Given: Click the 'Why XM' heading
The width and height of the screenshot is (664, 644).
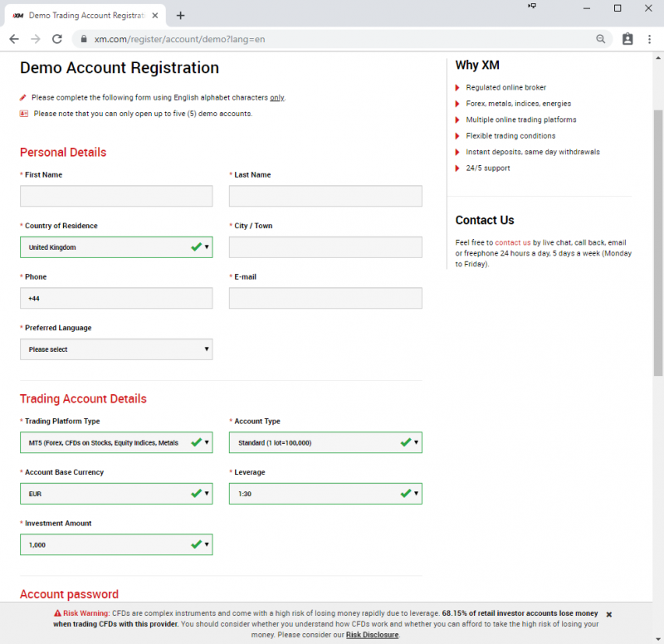Looking at the screenshot, I should point(477,66).
